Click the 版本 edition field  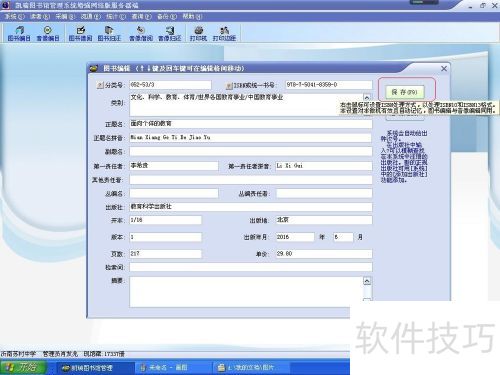pyautogui.click(x=165, y=237)
